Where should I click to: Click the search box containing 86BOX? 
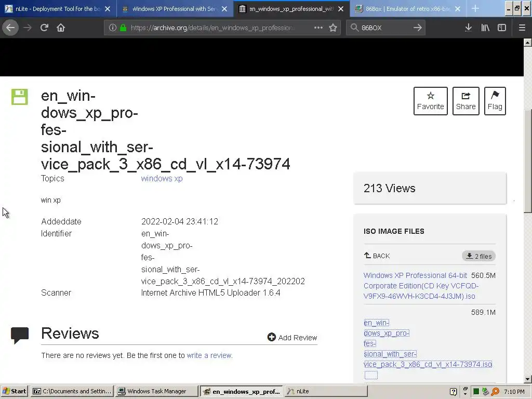(385, 28)
